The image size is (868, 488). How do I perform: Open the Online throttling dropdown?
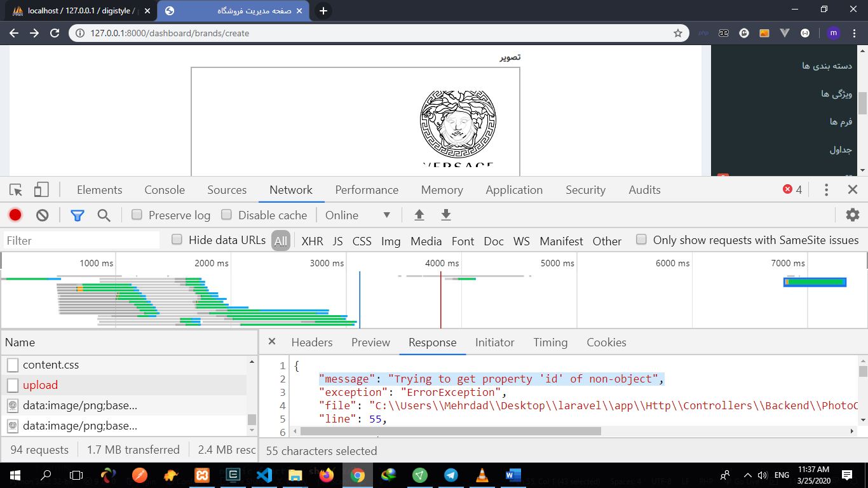tap(358, 215)
